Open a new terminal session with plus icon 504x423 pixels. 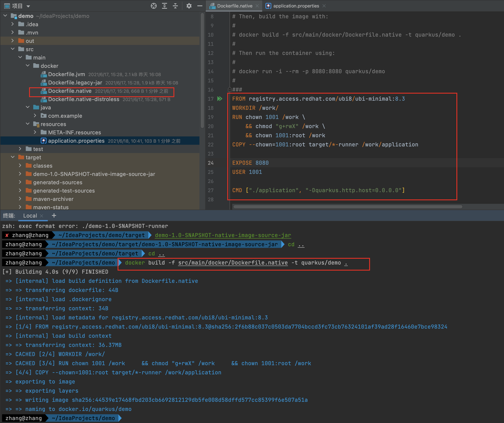click(54, 215)
